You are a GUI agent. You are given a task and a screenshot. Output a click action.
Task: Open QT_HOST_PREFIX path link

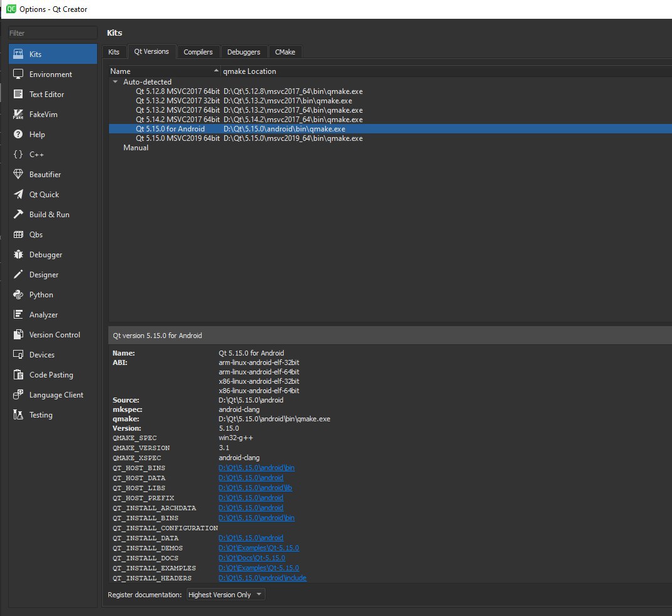251,498
